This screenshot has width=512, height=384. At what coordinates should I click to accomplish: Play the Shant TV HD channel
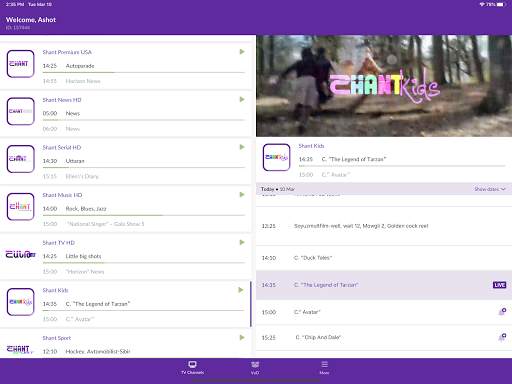tap(242, 242)
